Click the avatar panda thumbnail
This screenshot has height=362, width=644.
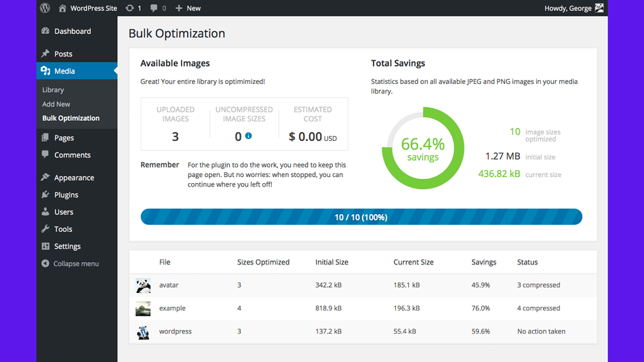coord(143,285)
